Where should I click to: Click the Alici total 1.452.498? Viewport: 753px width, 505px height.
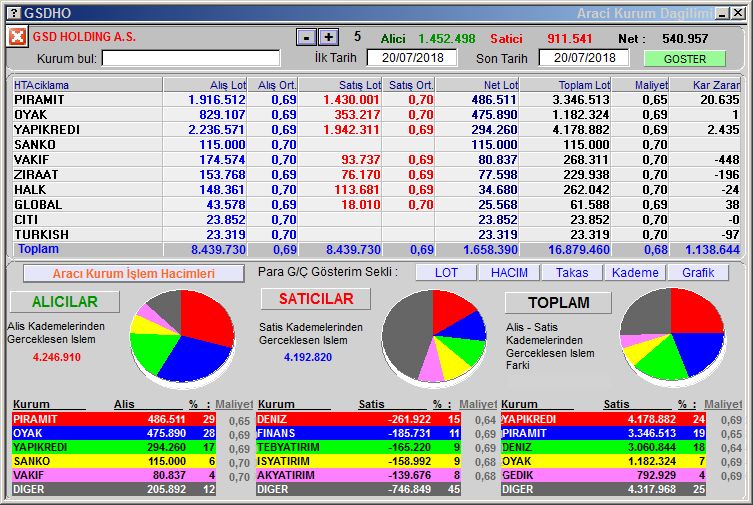447,38
